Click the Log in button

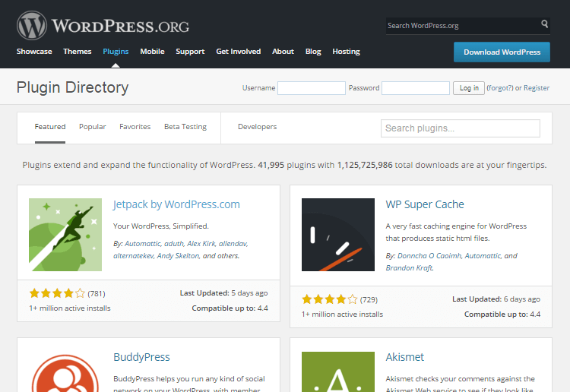pos(470,88)
